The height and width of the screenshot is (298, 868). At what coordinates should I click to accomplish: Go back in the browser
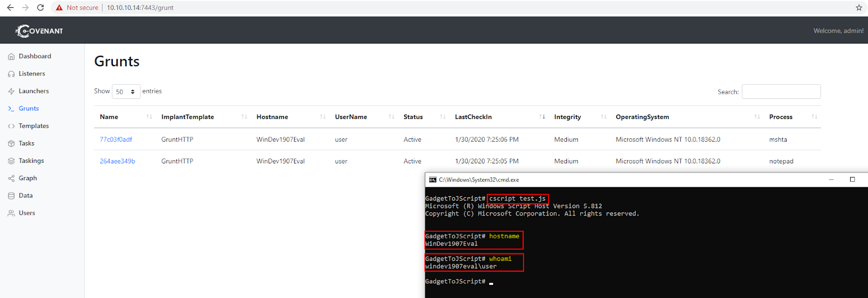pos(10,8)
